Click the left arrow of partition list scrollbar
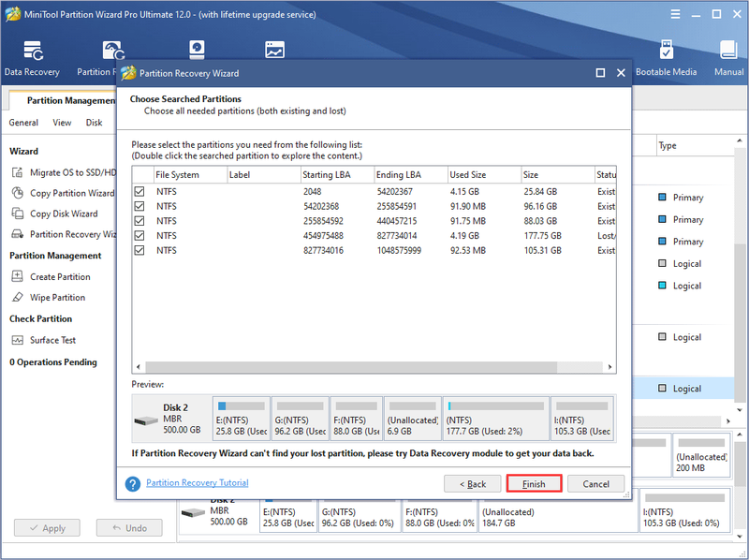This screenshot has width=749, height=560. [138, 367]
